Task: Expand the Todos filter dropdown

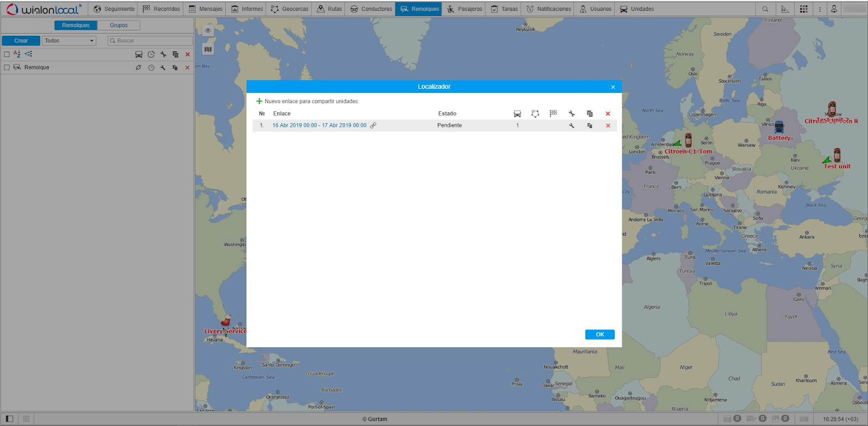Action: pos(69,41)
